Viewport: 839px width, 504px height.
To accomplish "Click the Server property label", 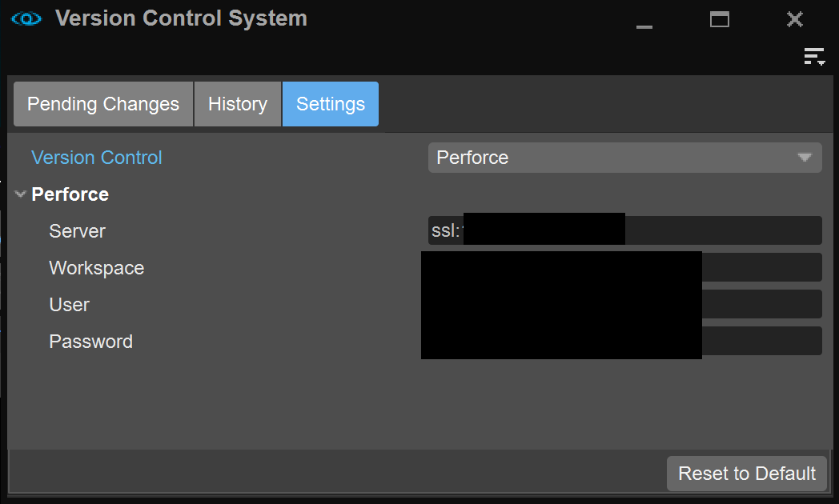I will [x=77, y=231].
